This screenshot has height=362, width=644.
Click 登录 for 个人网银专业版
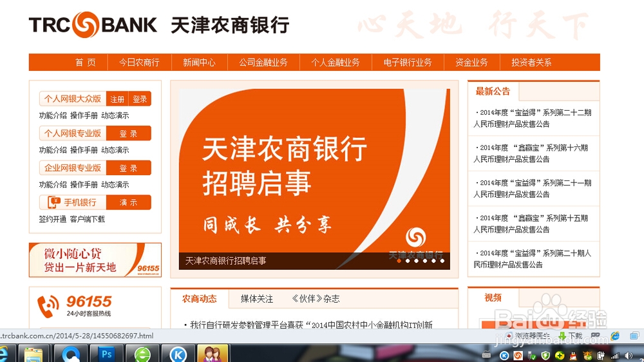click(x=129, y=133)
